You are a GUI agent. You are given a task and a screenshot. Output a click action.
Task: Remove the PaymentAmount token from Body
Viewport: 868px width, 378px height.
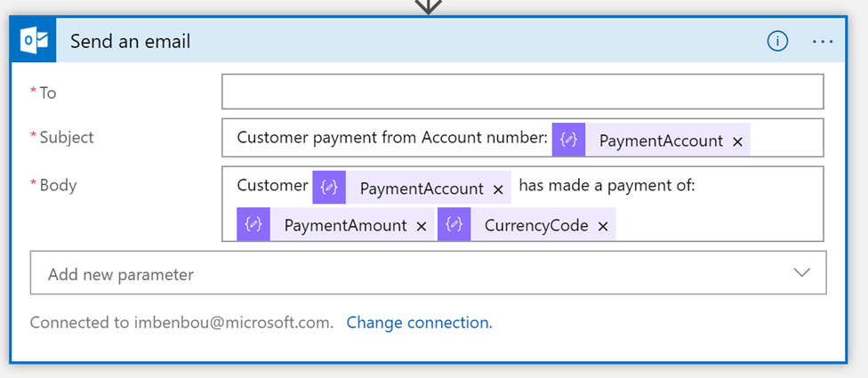[x=422, y=226]
